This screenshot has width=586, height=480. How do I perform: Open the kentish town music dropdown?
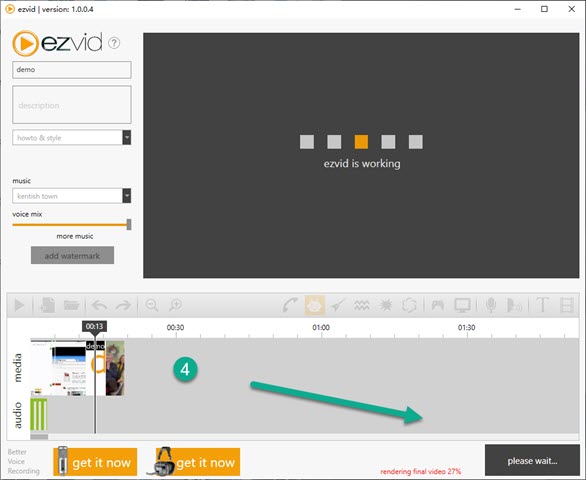coord(72,196)
